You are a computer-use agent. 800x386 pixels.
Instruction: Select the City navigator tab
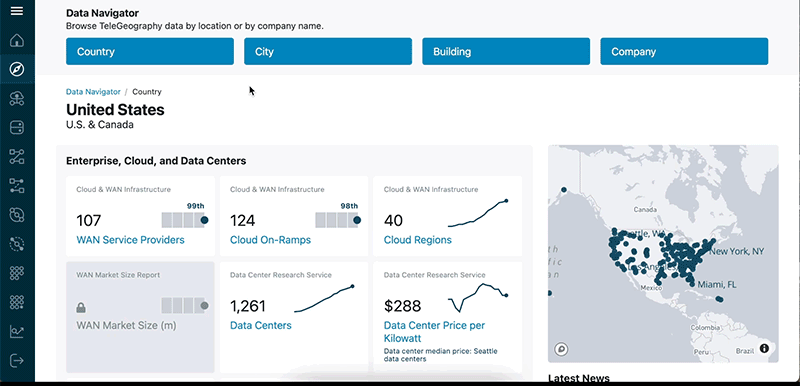click(328, 51)
